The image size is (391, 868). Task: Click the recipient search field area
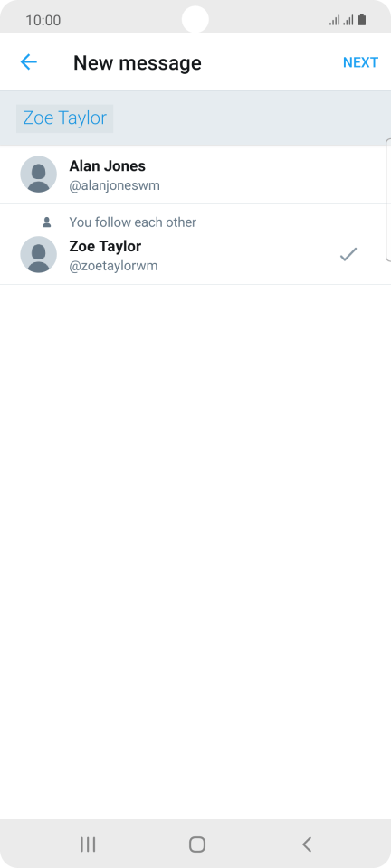[195, 118]
